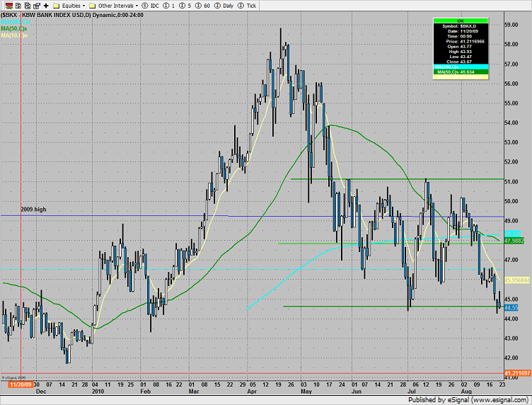Image resolution: width=532 pixels, height=405 pixels.
Task: Click the fourth toolbar settings window icon
Action: click(35, 4)
